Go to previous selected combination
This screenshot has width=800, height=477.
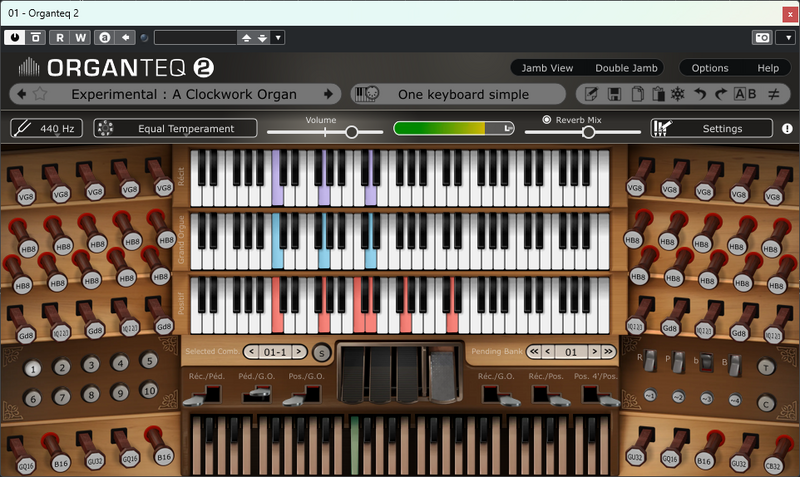click(251, 352)
